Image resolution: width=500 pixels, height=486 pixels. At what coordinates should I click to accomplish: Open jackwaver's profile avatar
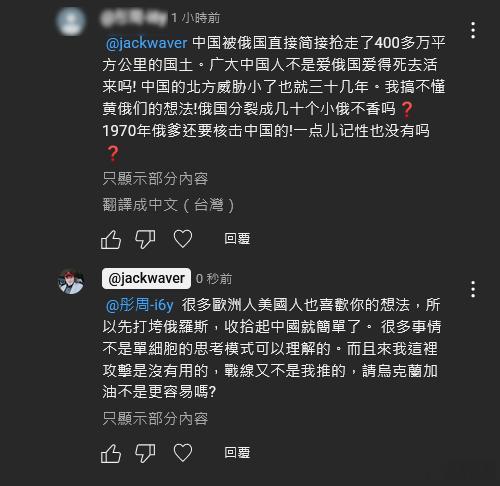pos(70,282)
